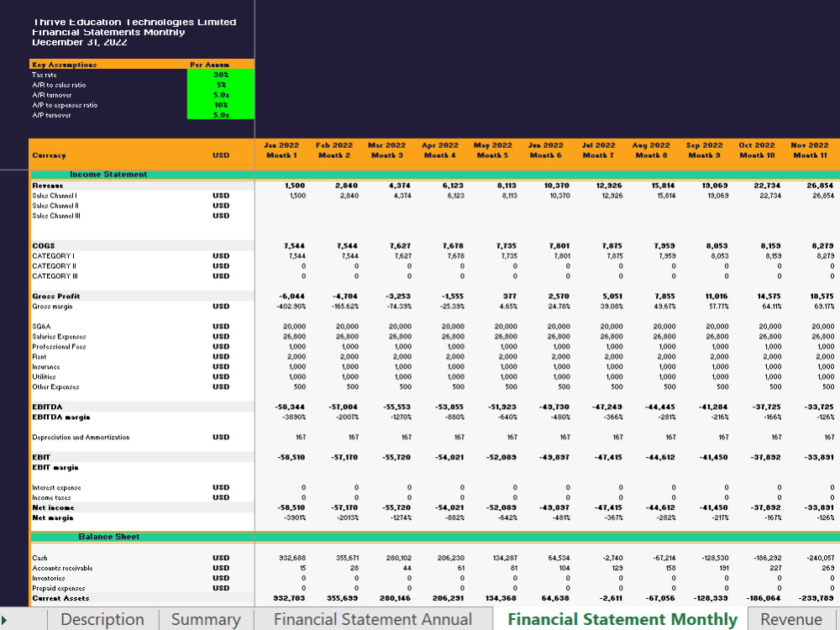Click the EBITDA row label

pyautogui.click(x=47, y=407)
